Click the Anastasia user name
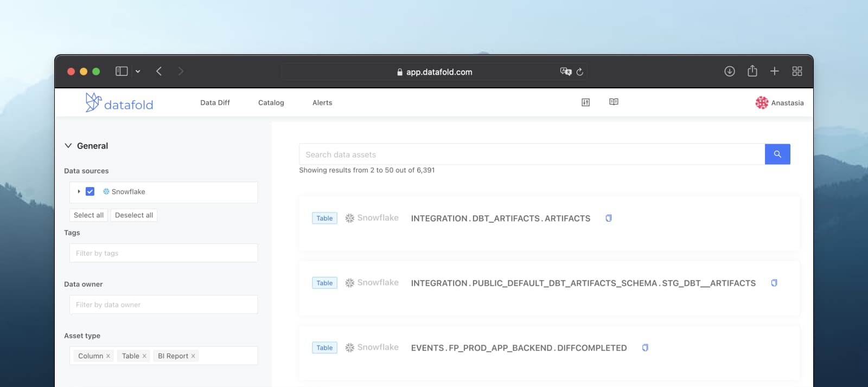This screenshot has height=387, width=868. [787, 103]
